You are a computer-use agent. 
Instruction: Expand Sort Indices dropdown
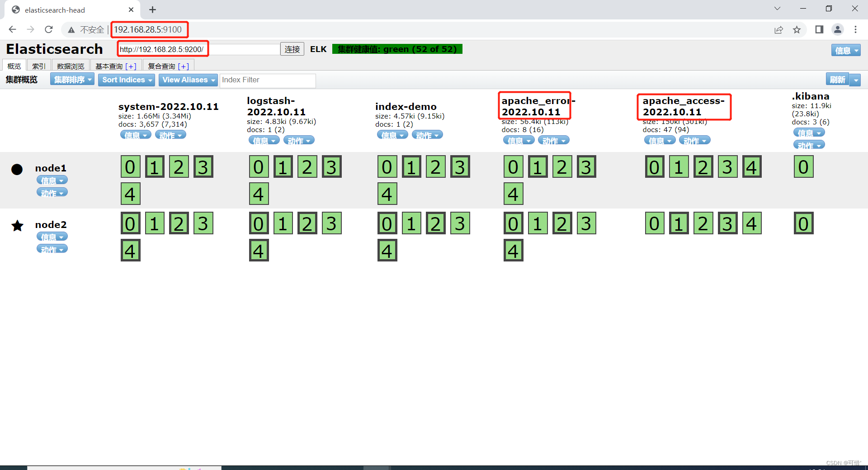[x=127, y=80]
